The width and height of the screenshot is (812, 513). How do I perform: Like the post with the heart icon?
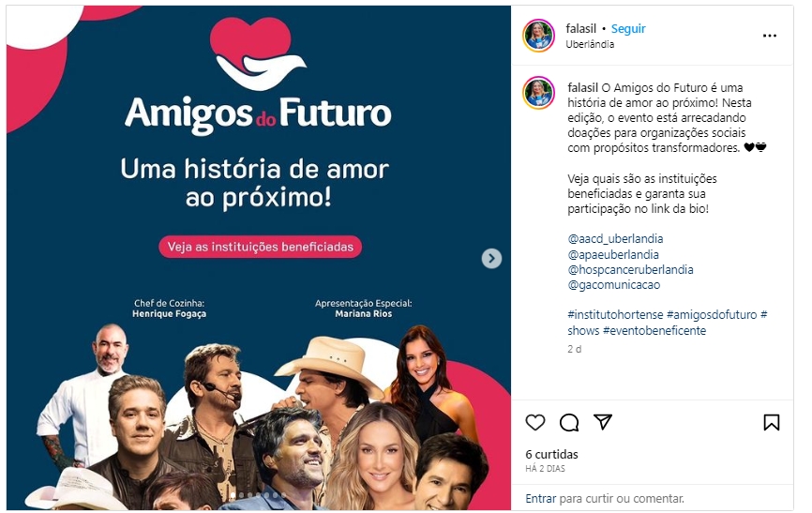(535, 423)
